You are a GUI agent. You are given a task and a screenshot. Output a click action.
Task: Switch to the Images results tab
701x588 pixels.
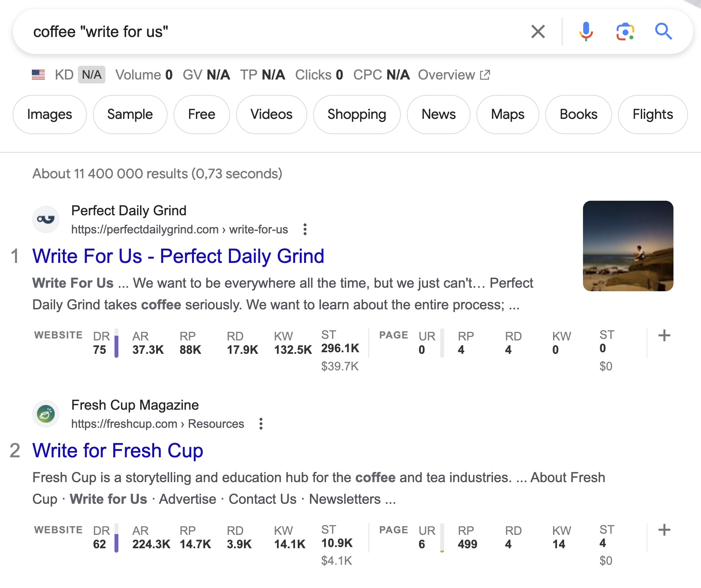pos(49,114)
